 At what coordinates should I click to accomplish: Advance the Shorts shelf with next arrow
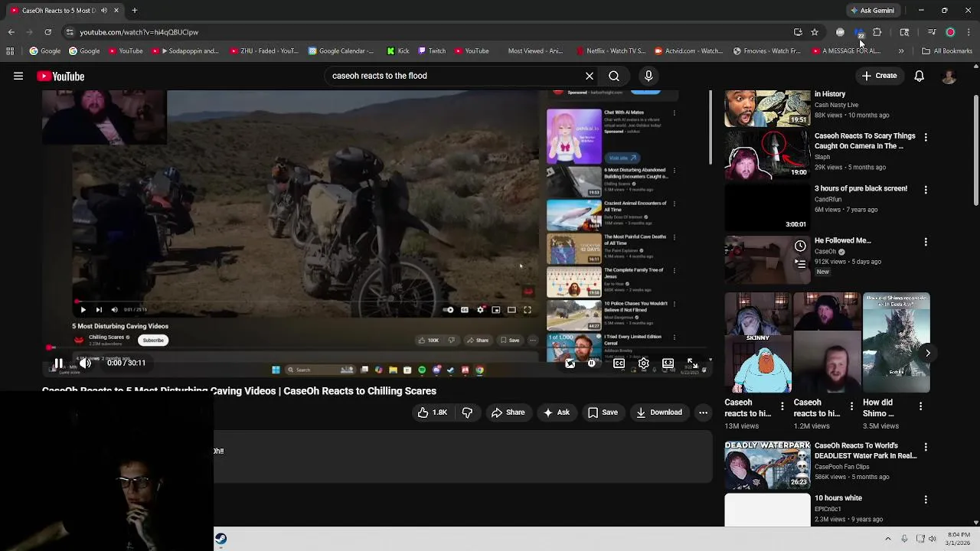coord(927,353)
